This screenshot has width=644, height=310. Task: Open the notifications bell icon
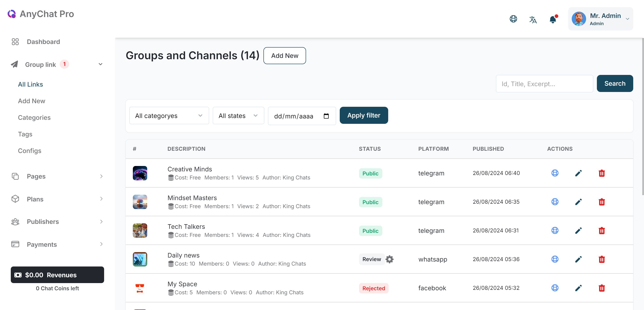click(x=553, y=19)
